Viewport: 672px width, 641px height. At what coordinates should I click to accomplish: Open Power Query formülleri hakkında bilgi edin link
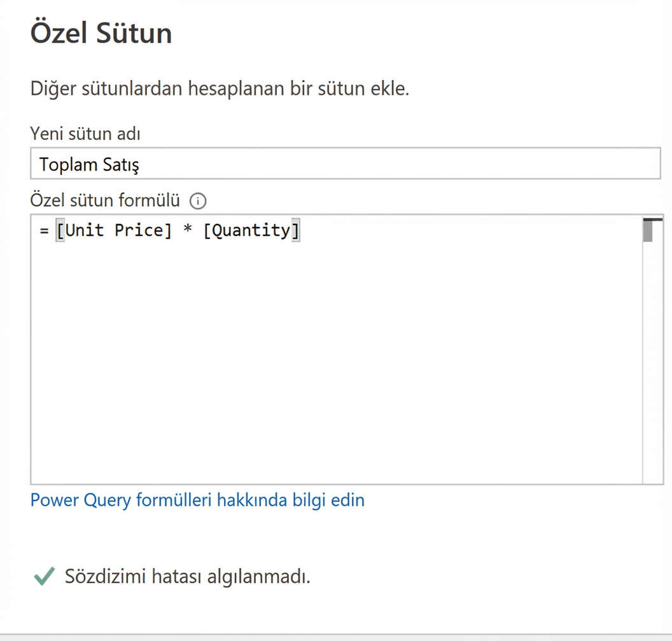click(x=197, y=500)
